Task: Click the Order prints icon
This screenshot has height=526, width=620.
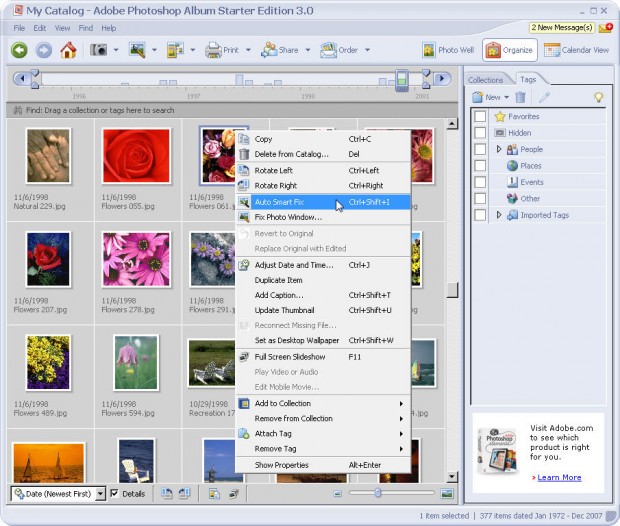Action: pyautogui.click(x=329, y=50)
